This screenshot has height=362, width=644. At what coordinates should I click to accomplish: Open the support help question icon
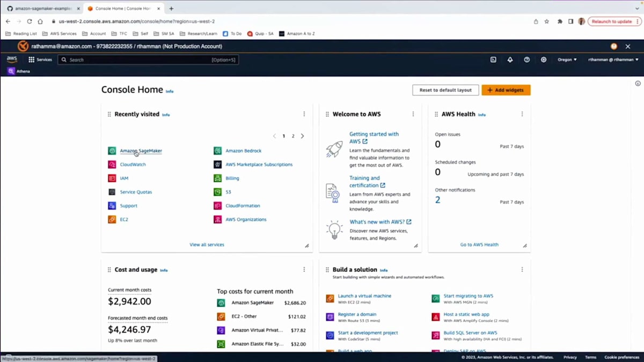(x=526, y=60)
